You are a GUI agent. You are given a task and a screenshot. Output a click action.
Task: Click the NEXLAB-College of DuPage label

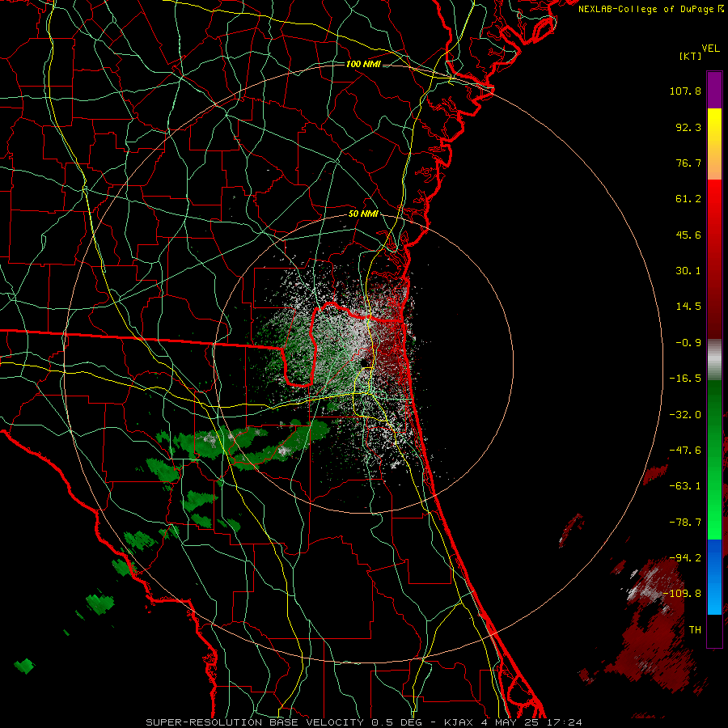click(x=647, y=9)
